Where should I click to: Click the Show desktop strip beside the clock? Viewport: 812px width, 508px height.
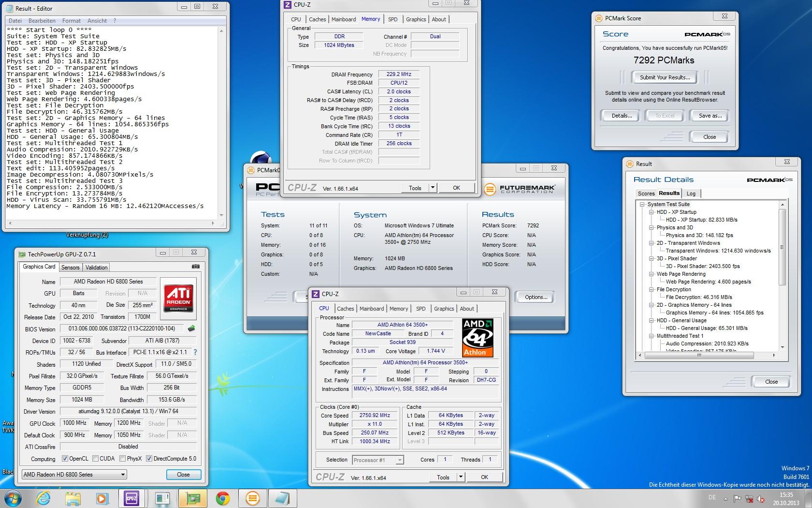pyautogui.click(x=809, y=498)
